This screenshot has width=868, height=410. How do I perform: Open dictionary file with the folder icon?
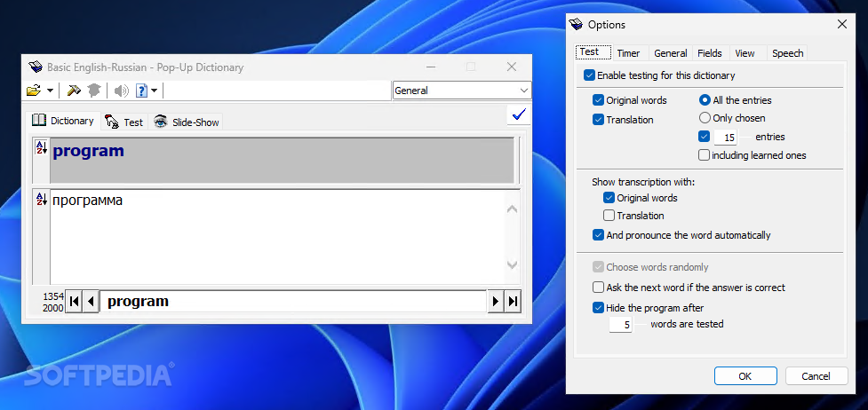click(x=34, y=91)
